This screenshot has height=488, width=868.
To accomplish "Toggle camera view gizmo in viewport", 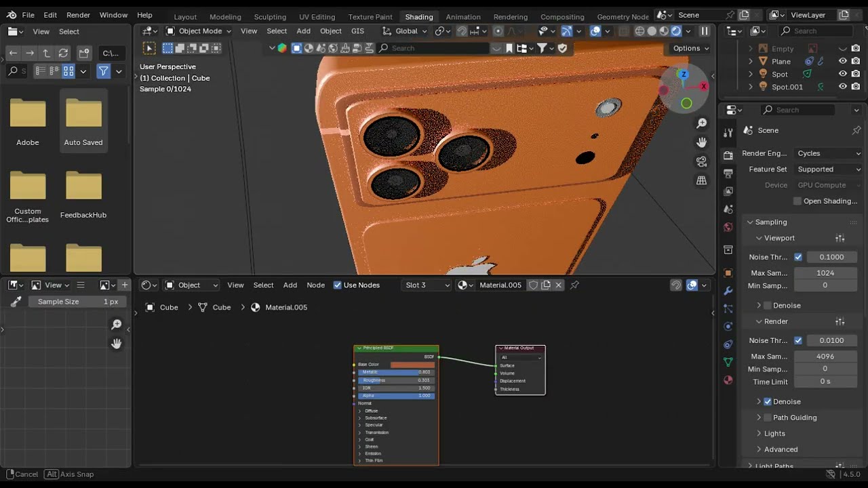I will click(x=701, y=161).
